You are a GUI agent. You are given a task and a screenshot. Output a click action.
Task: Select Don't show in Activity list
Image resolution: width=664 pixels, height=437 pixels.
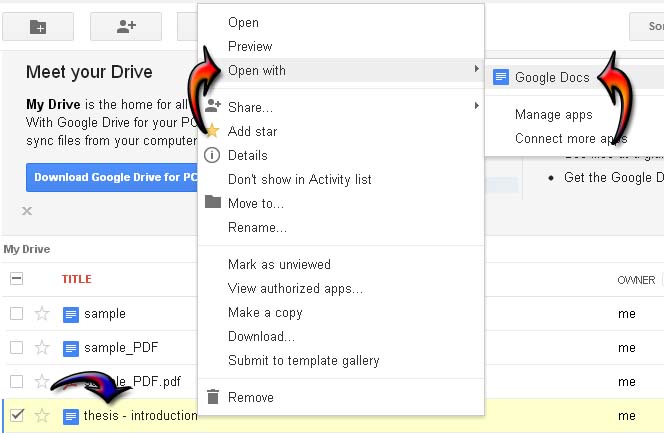[x=341, y=179]
